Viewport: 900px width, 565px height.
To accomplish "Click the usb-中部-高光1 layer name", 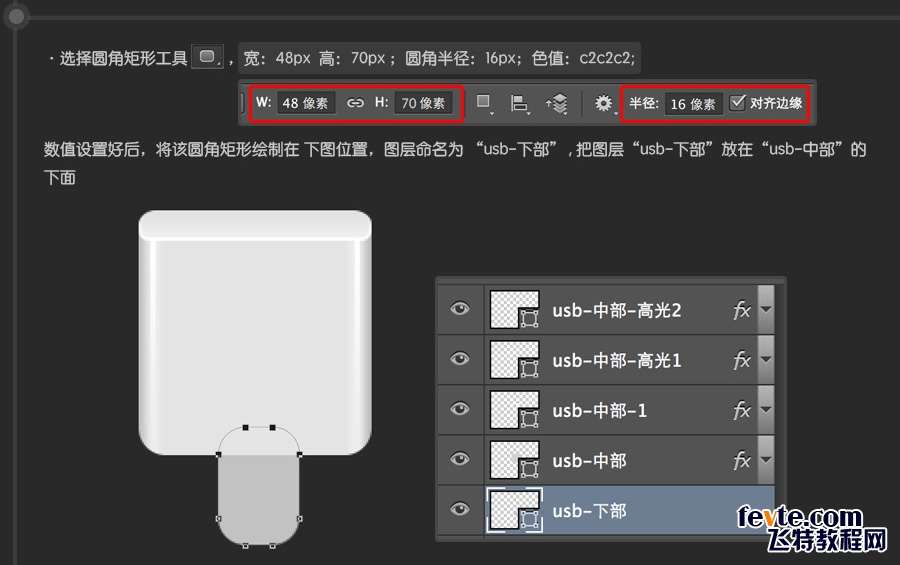I will (617, 361).
